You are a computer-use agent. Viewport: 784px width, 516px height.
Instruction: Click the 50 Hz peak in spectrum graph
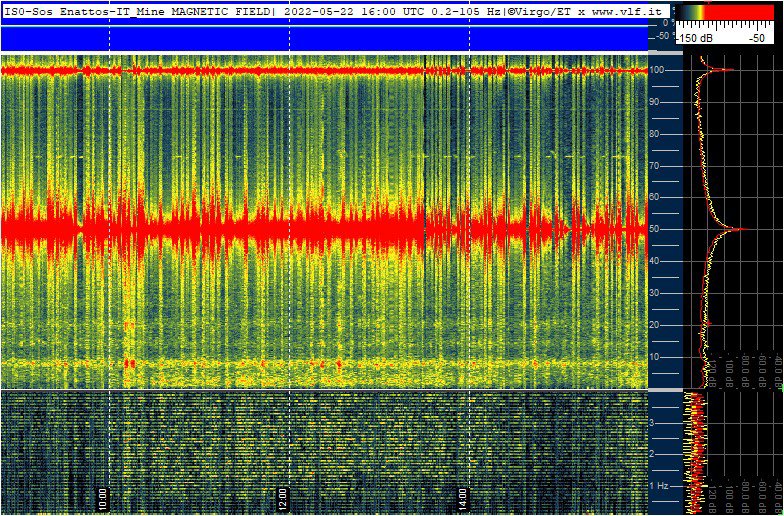pyautogui.click(x=740, y=229)
